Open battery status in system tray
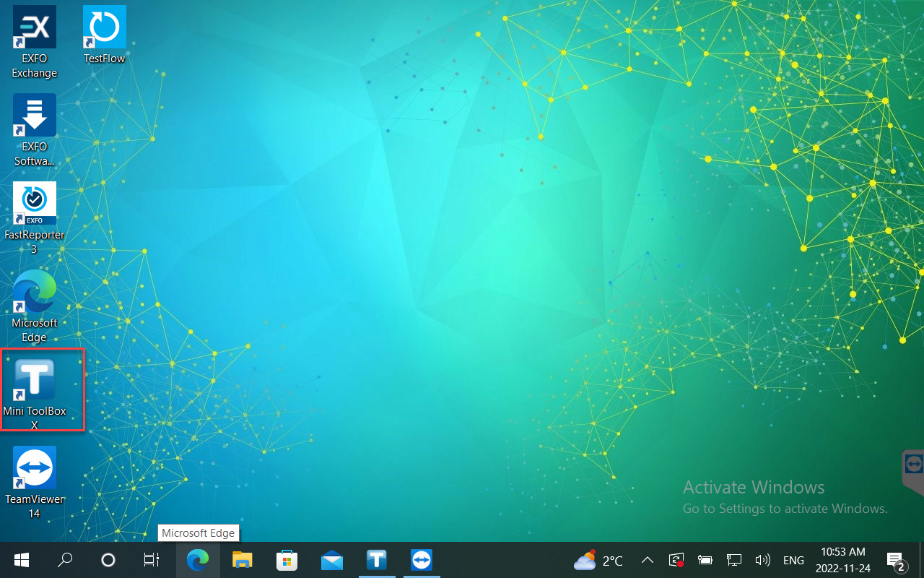 coord(705,560)
